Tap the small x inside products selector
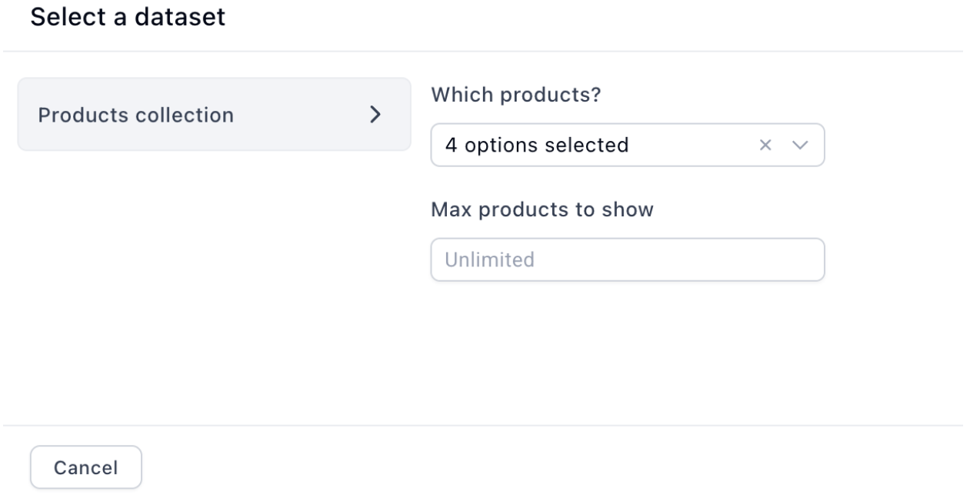 pyautogui.click(x=765, y=145)
